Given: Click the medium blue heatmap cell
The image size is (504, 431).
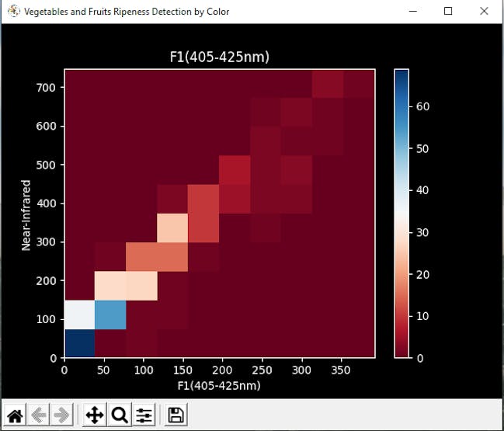Looking at the screenshot, I should tap(110, 315).
